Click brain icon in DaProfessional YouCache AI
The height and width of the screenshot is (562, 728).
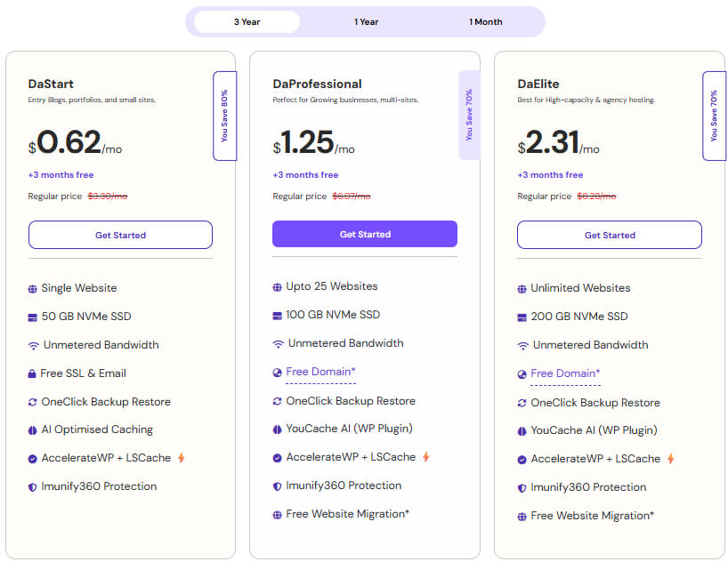(x=277, y=430)
